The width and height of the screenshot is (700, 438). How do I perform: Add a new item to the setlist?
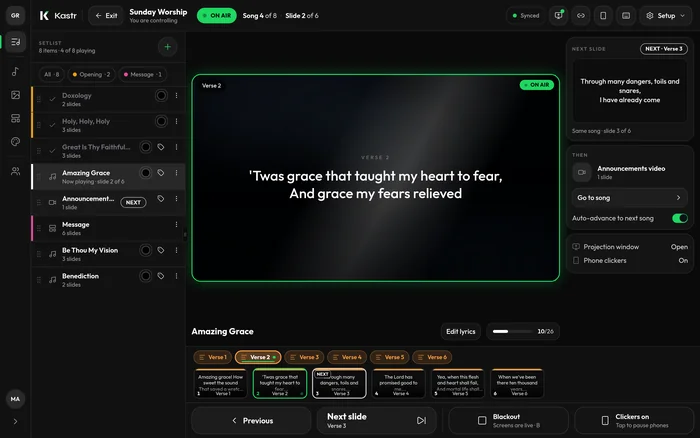(x=167, y=47)
